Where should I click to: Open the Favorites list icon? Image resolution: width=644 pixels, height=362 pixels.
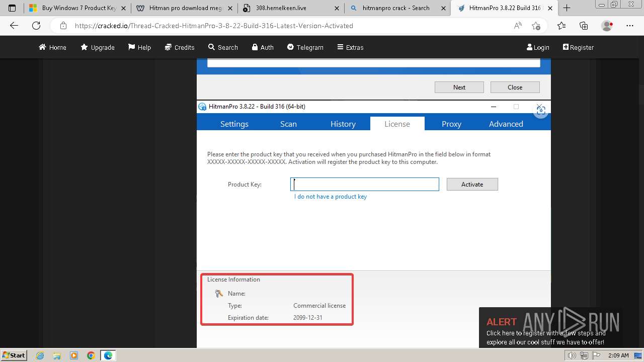[x=561, y=26]
